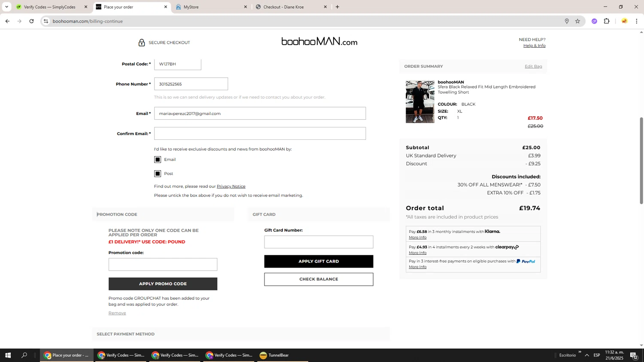The width and height of the screenshot is (644, 362).
Task: Click the Check Balance button
Action: coord(319,279)
